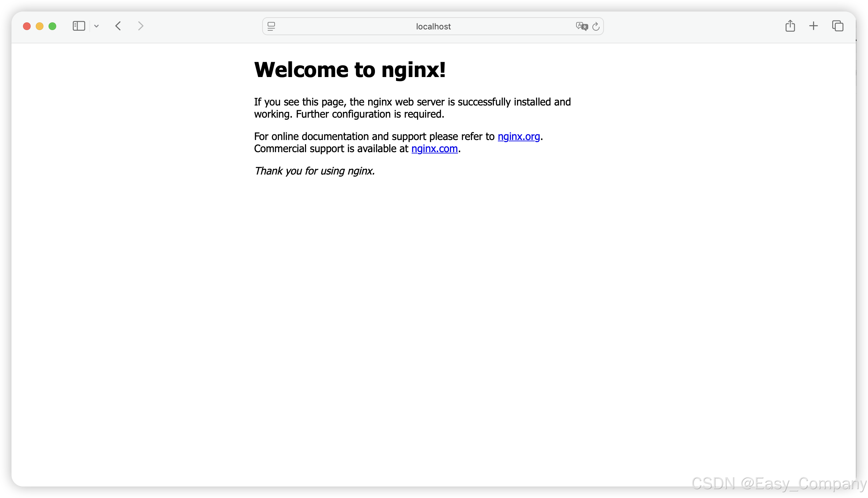Click the localhost address field

pos(433,26)
